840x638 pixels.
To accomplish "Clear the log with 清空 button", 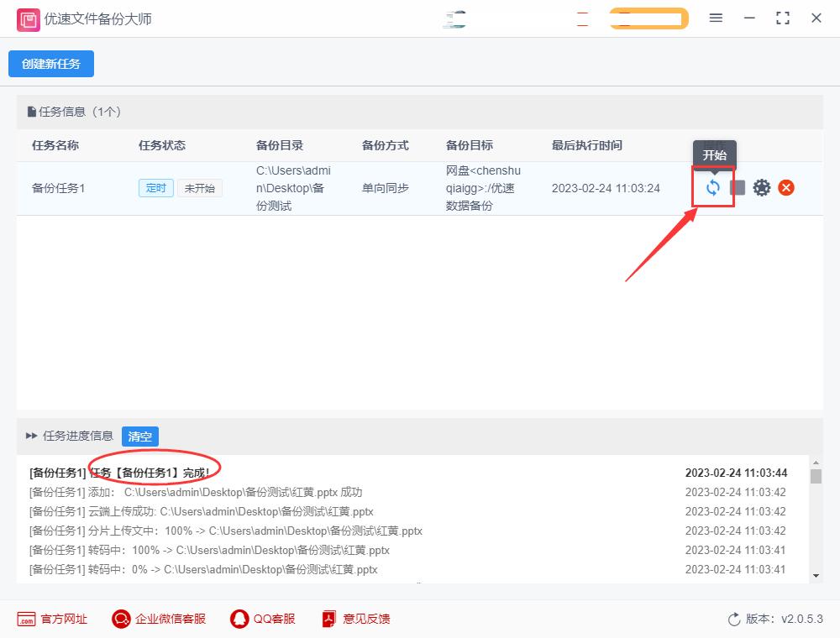I will click(x=139, y=437).
